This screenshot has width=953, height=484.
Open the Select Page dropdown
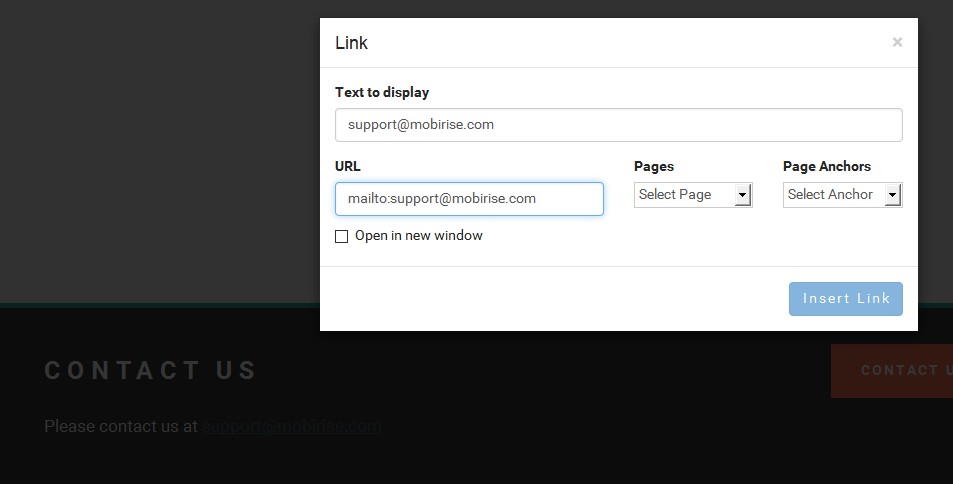tap(684, 195)
